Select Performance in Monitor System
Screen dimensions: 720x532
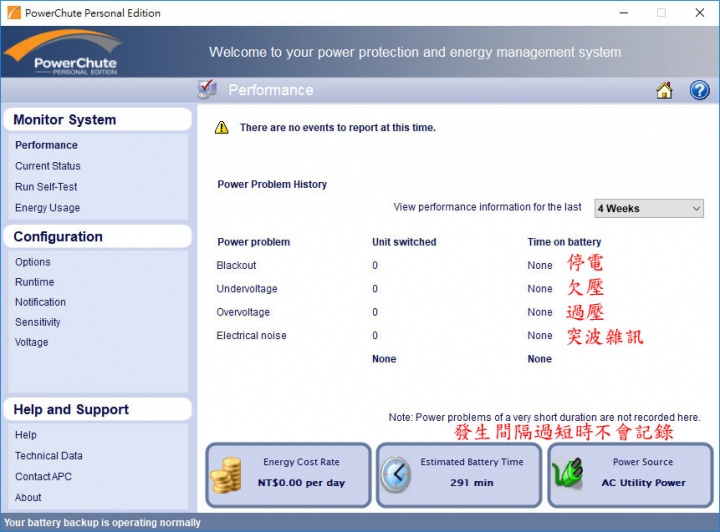(46, 145)
